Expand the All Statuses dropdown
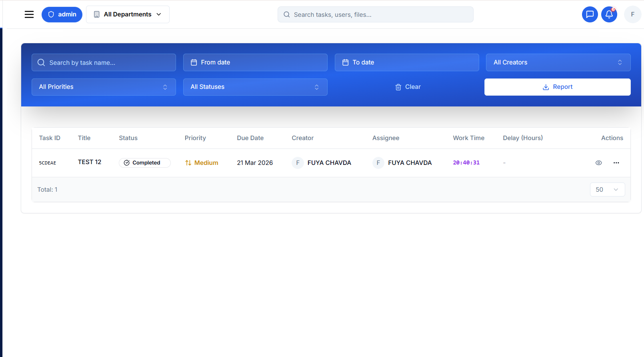The height and width of the screenshot is (357, 644). pos(255,87)
